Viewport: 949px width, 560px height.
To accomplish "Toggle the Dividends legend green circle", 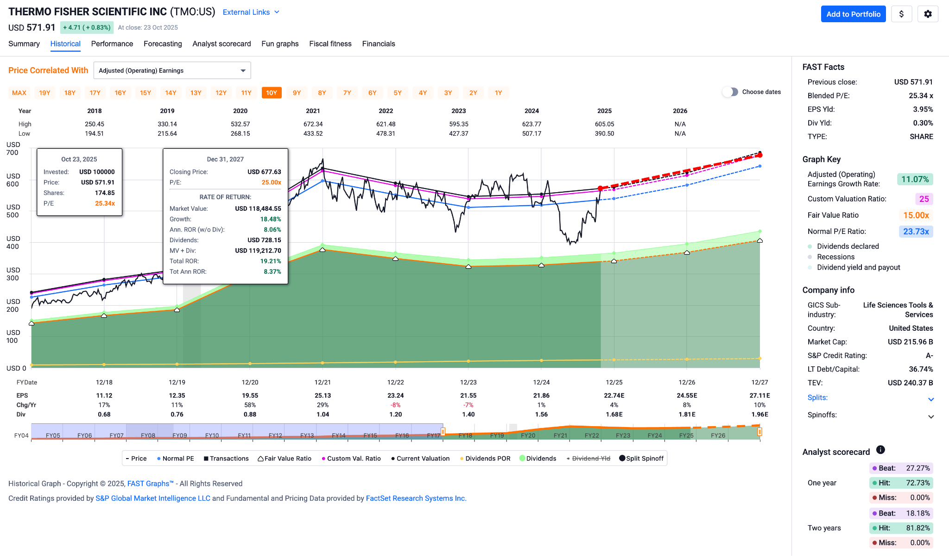I will 522,459.
